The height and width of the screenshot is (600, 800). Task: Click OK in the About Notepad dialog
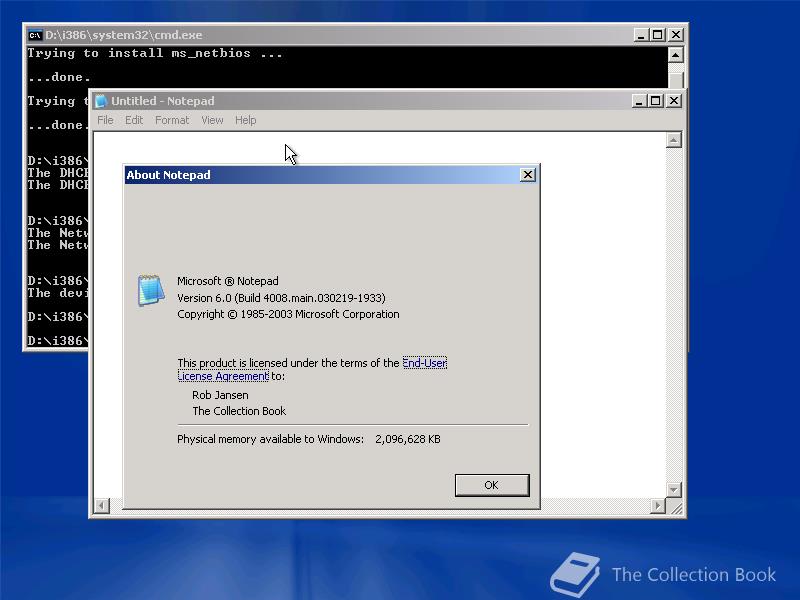click(x=492, y=485)
